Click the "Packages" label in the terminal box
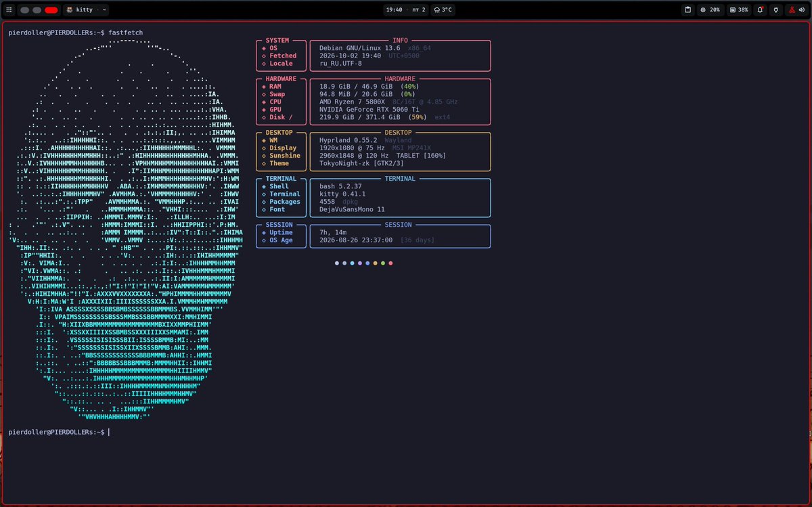The height and width of the screenshot is (507, 812). [285, 202]
